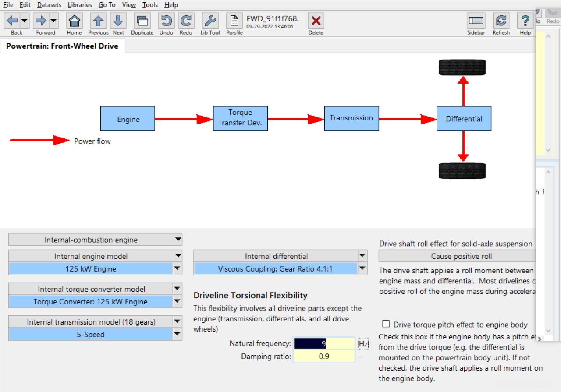Open the Parsfile document icon
This screenshot has width=561, height=392.
click(x=234, y=21)
